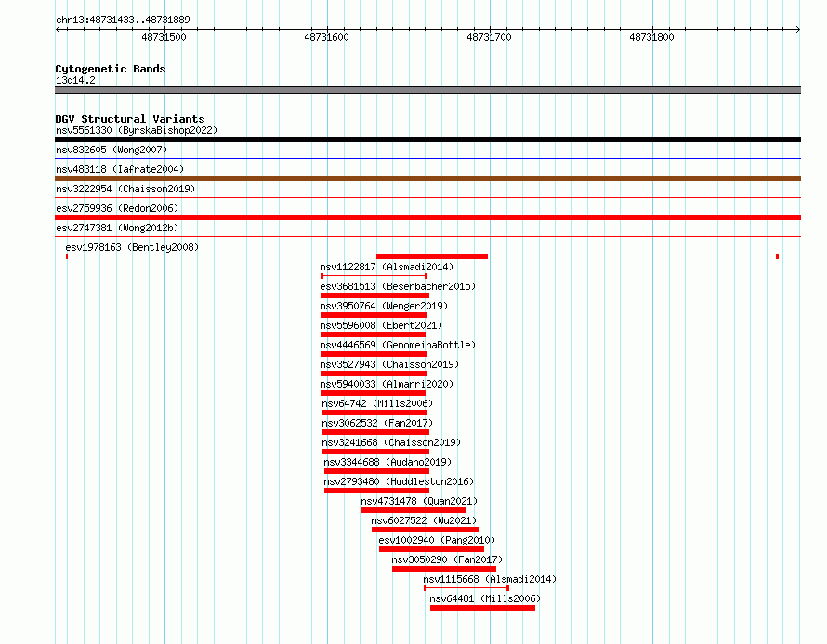The width and height of the screenshot is (827, 644).
Task: Click the esv2759936 (Redon2006) label
Action: 117,208
